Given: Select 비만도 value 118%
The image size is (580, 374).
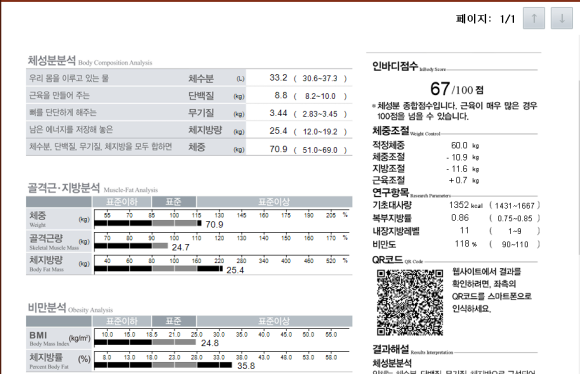Looking at the screenshot, I should coord(466,244).
